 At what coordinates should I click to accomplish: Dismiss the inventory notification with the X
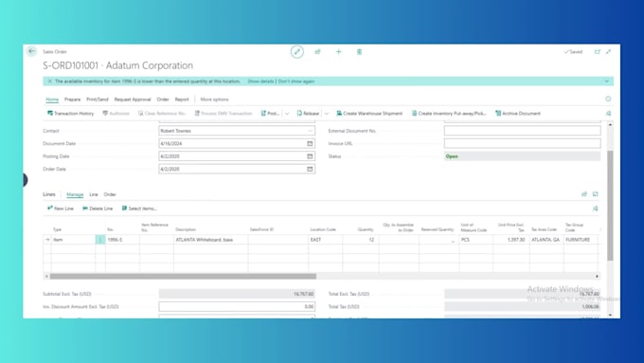pyautogui.click(x=49, y=82)
